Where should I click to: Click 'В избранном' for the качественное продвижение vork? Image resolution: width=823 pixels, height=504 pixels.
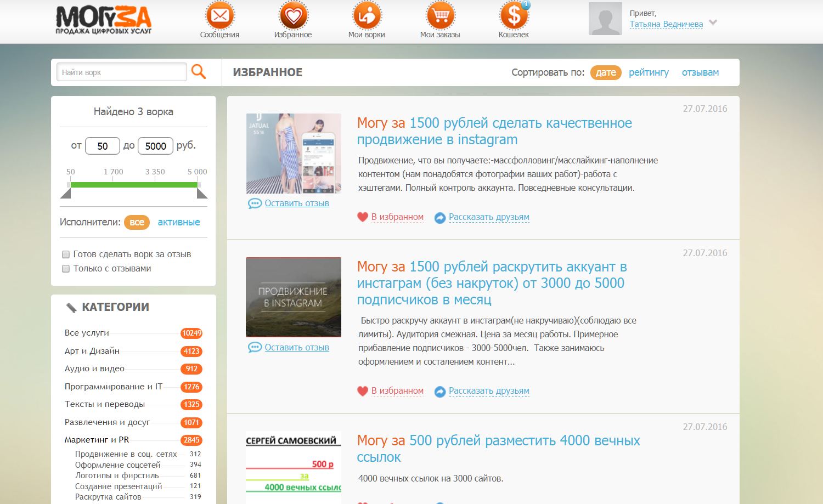click(x=397, y=217)
